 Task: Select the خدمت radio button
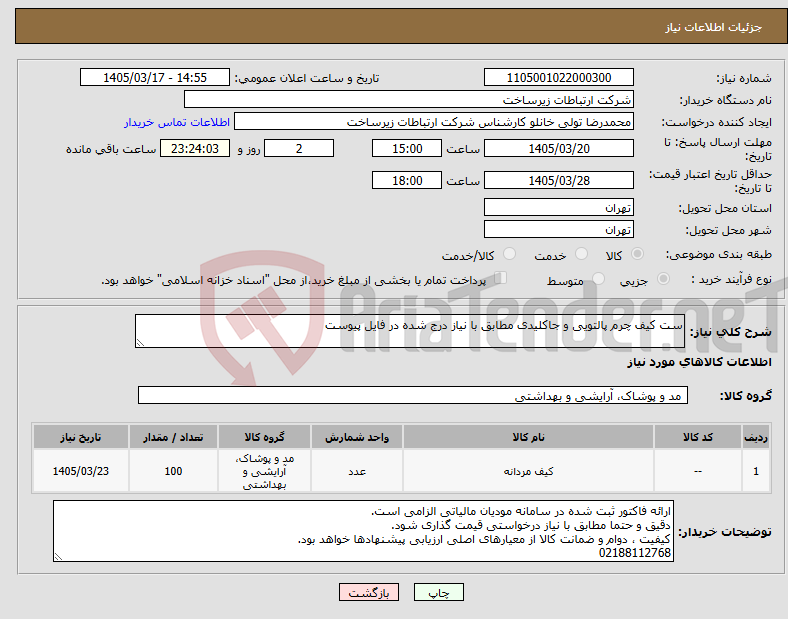click(x=581, y=254)
